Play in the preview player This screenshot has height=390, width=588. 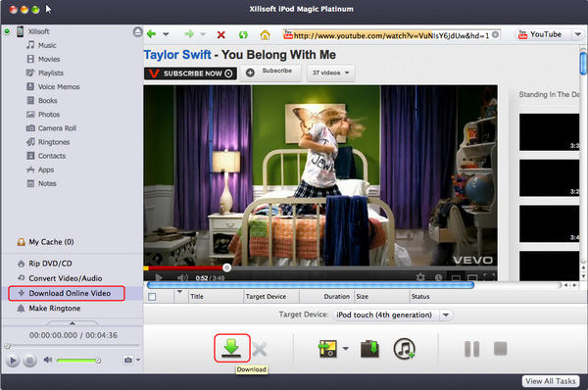(13, 361)
